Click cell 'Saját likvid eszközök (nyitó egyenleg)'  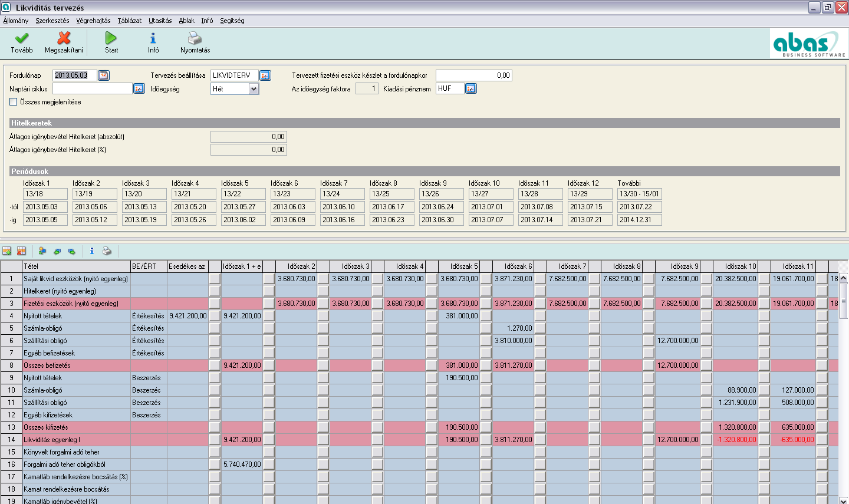(x=76, y=279)
